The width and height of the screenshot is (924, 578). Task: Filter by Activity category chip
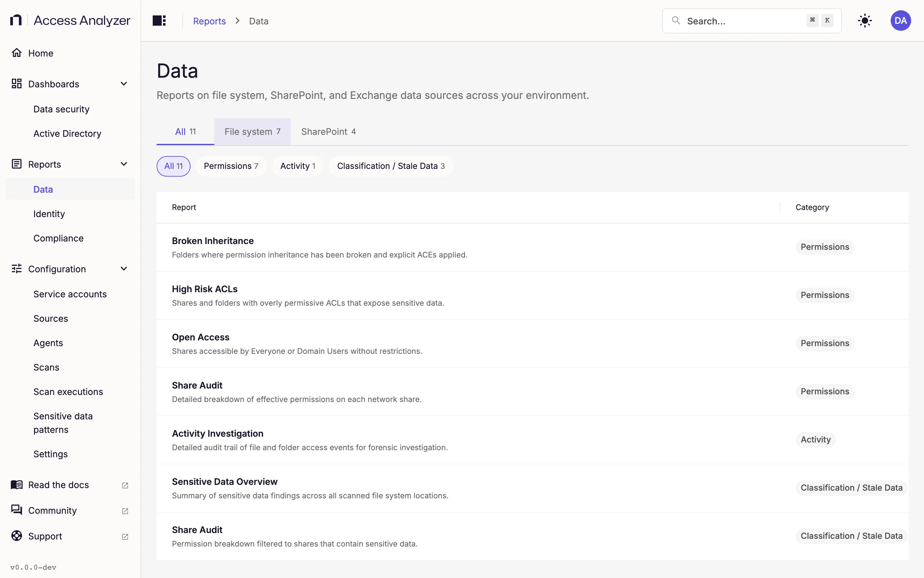point(297,166)
